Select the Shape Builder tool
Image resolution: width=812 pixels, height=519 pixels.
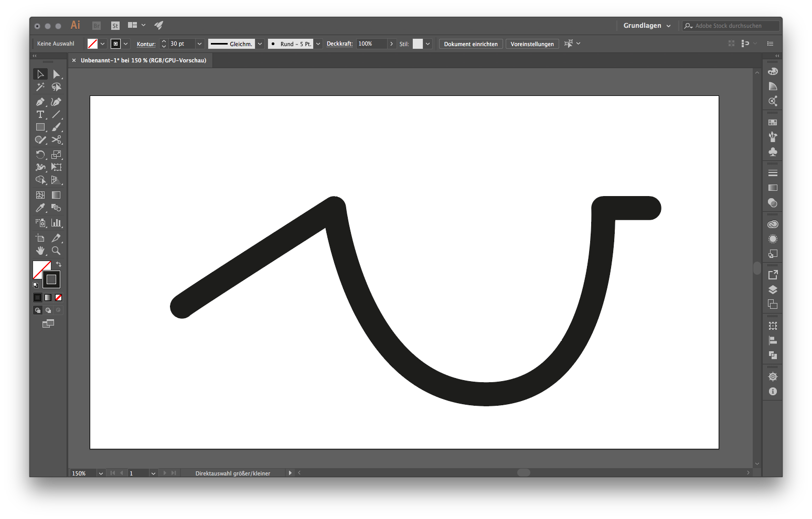[40, 180]
